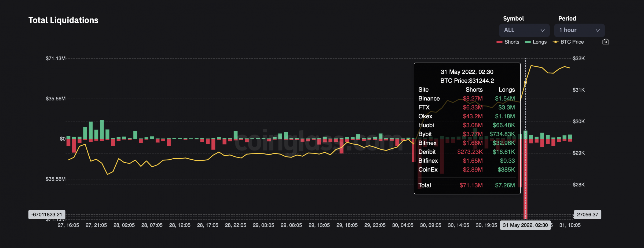This screenshot has height=248, width=644.
Task: Click the $28K price axis label
Action: coord(579,185)
